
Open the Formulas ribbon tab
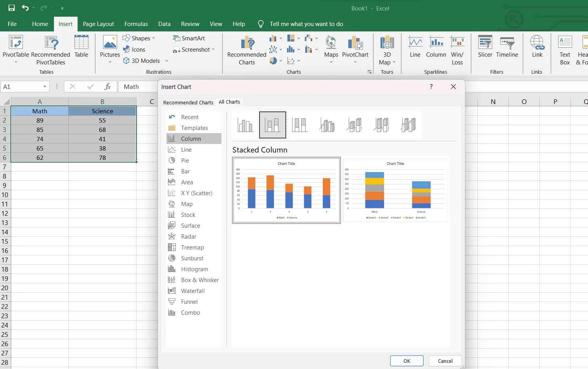[x=136, y=24]
